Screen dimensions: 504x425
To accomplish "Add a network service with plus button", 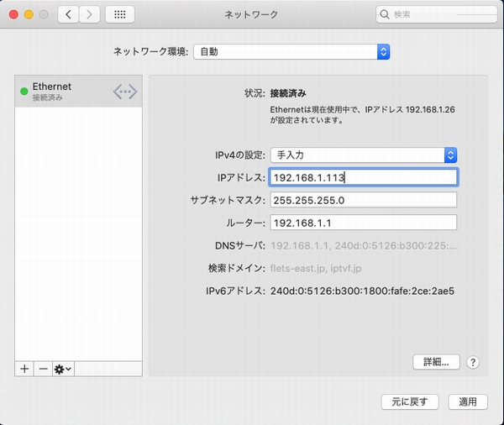I will pos(24,369).
